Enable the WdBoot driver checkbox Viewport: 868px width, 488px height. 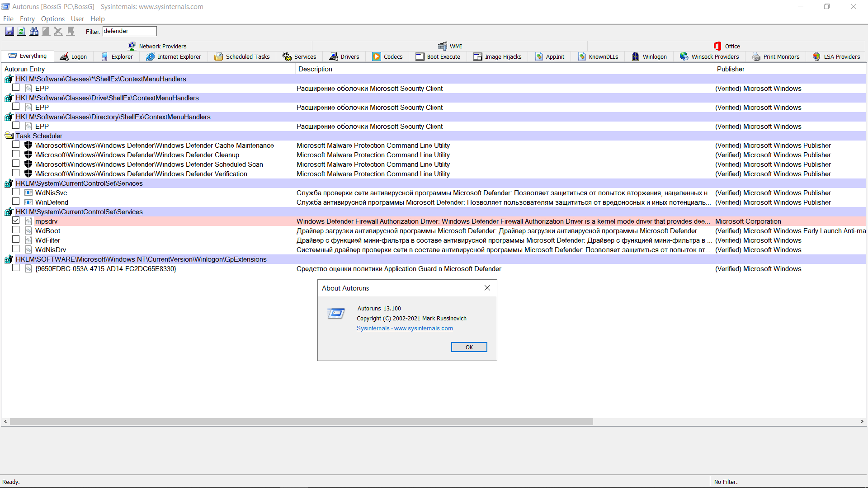(16, 230)
